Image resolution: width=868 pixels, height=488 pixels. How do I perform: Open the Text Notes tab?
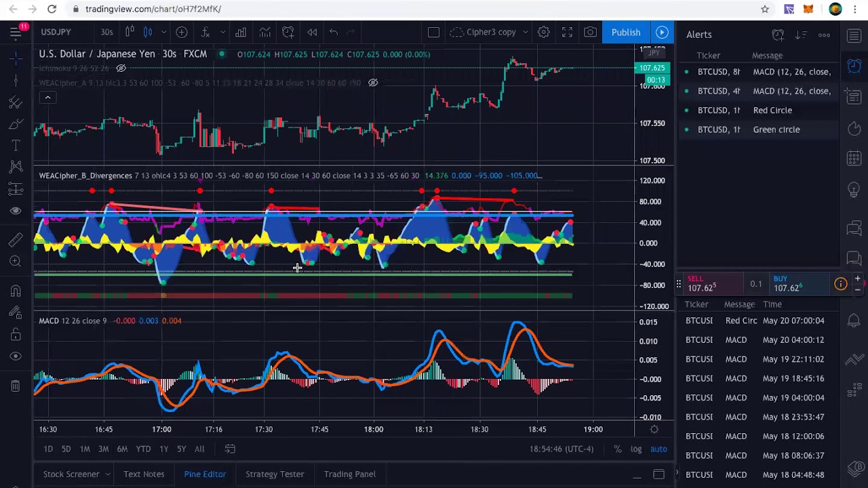point(144,474)
